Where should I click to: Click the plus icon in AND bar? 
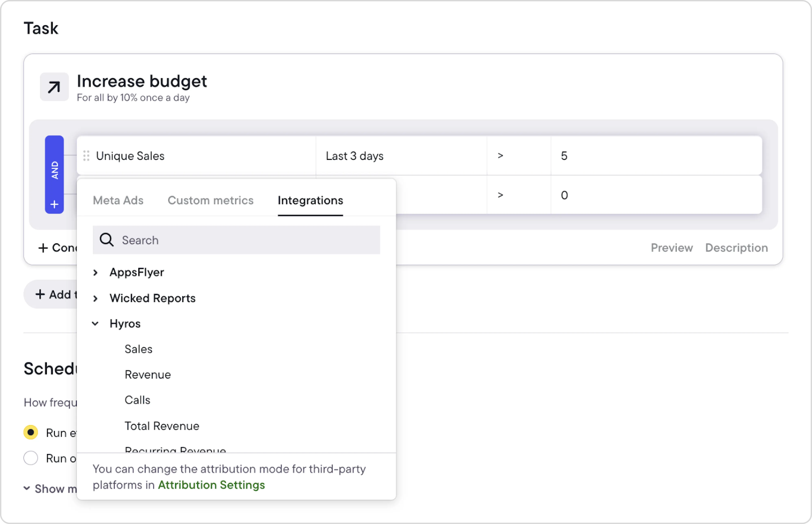[x=54, y=205]
